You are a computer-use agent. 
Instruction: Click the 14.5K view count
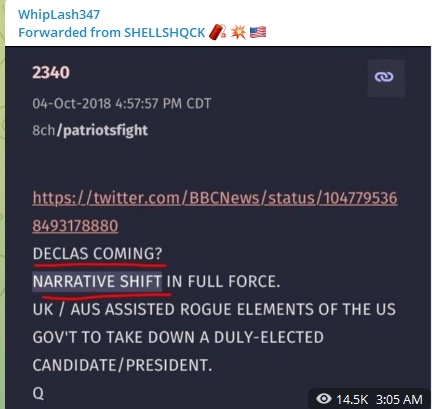pos(352,399)
